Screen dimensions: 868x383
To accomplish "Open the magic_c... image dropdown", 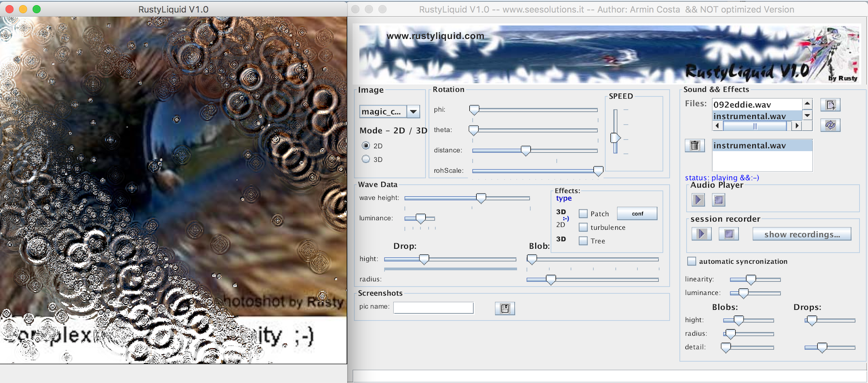I will click(389, 112).
